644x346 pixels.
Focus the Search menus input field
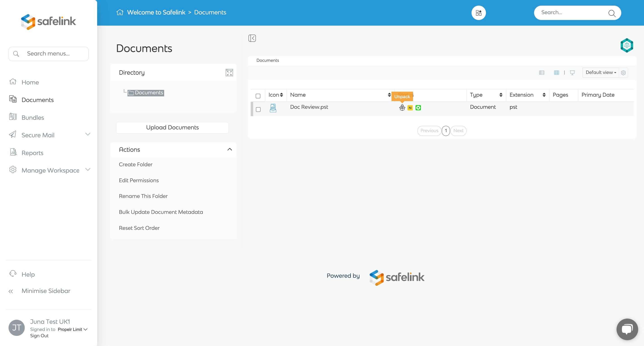[49, 54]
